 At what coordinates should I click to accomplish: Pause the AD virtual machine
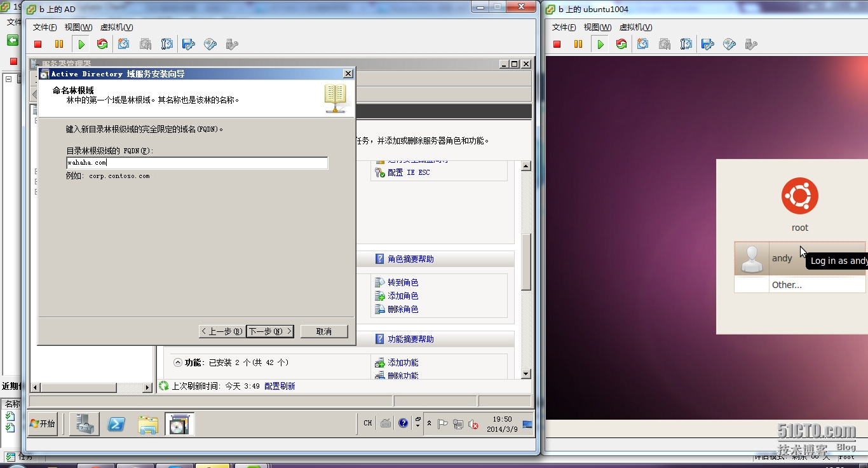[x=59, y=44]
